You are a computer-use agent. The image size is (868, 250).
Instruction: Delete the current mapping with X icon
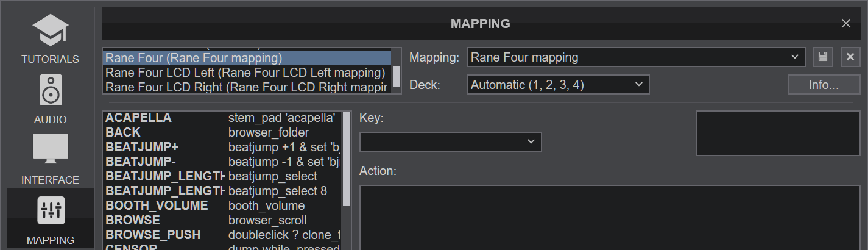point(850,57)
